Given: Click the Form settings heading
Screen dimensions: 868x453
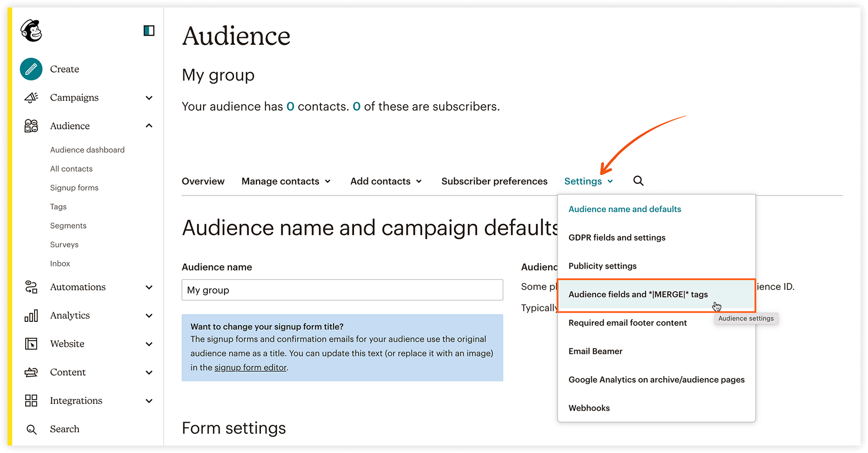Looking at the screenshot, I should 234,428.
